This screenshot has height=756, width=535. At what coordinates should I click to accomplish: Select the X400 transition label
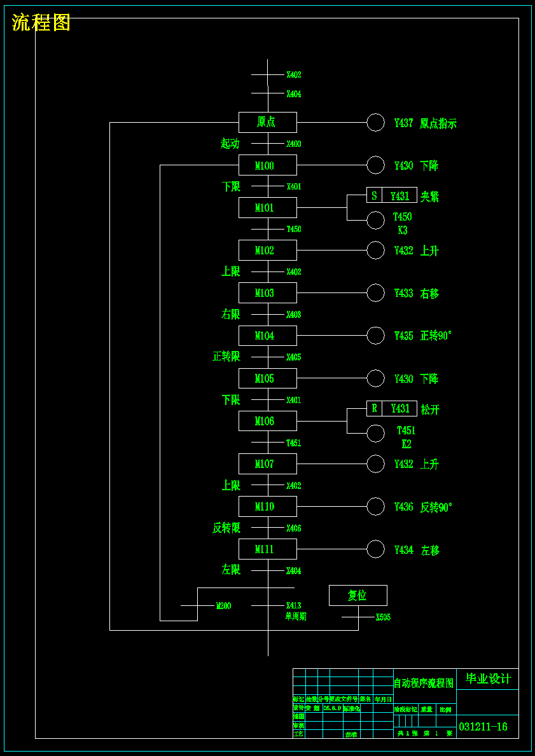[x=294, y=144]
